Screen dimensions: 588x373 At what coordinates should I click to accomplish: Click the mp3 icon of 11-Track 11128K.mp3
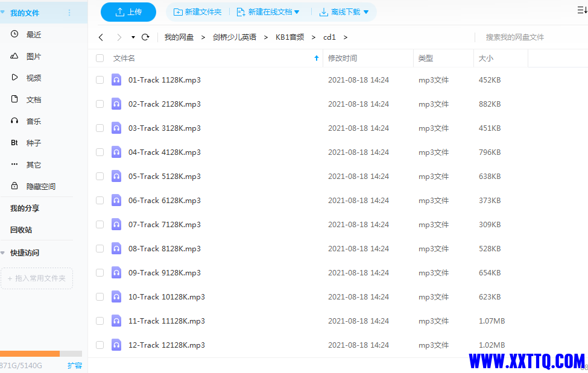pyautogui.click(x=116, y=321)
